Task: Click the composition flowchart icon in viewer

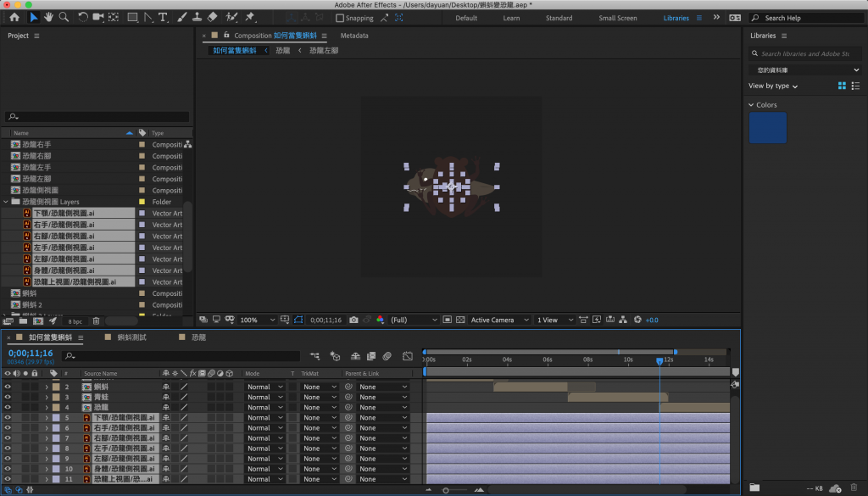Action: point(623,320)
